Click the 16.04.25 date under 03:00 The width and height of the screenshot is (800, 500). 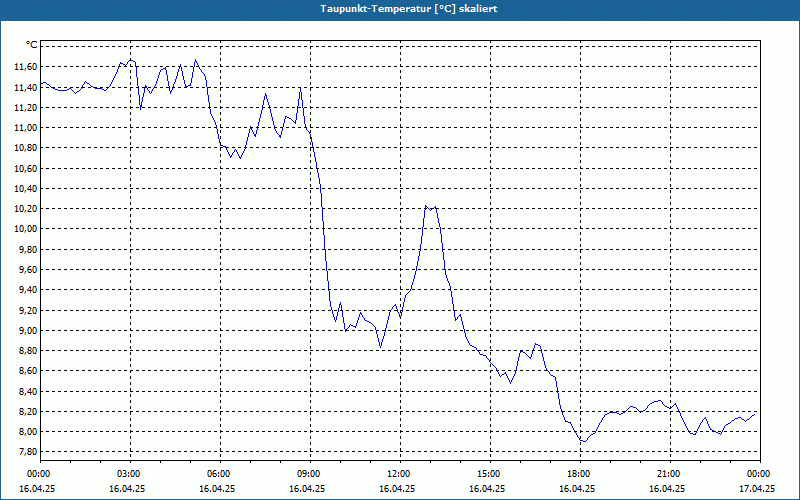[x=128, y=488]
